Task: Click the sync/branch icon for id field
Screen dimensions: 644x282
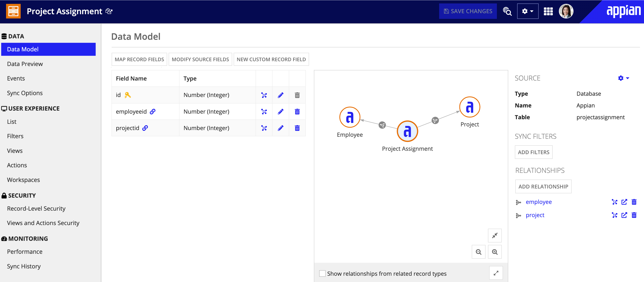Action: [x=264, y=95]
